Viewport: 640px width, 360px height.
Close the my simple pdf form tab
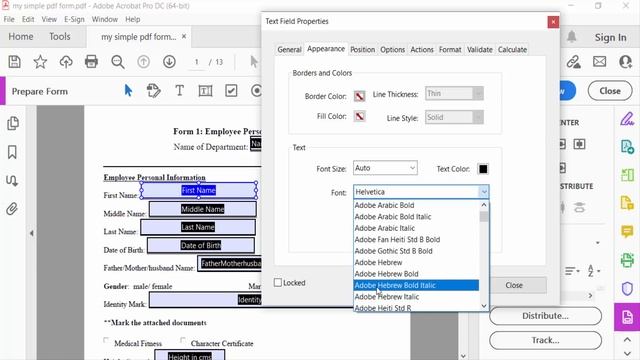[x=184, y=36]
